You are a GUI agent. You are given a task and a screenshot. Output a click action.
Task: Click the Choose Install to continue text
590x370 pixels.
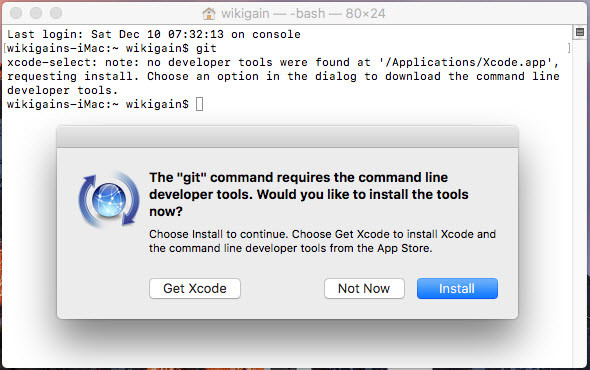(x=322, y=241)
